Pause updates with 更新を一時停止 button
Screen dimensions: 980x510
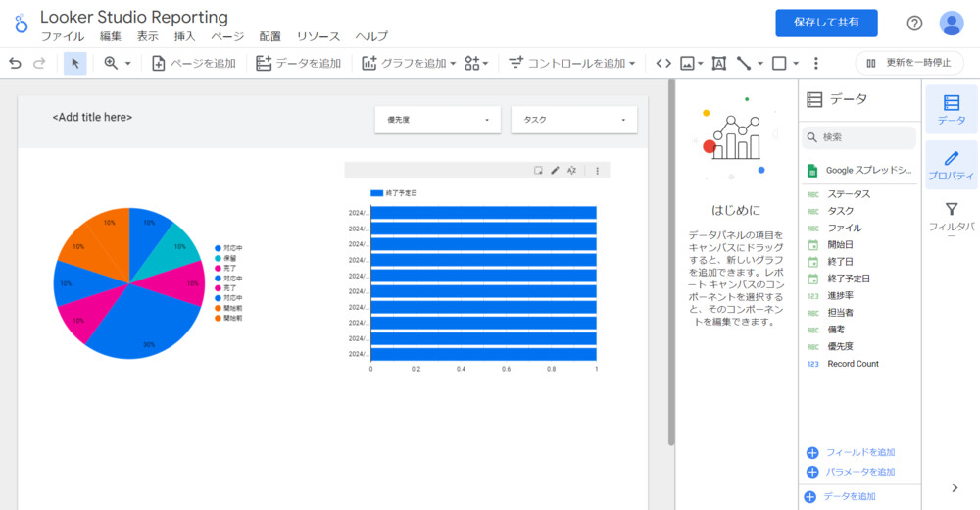909,63
